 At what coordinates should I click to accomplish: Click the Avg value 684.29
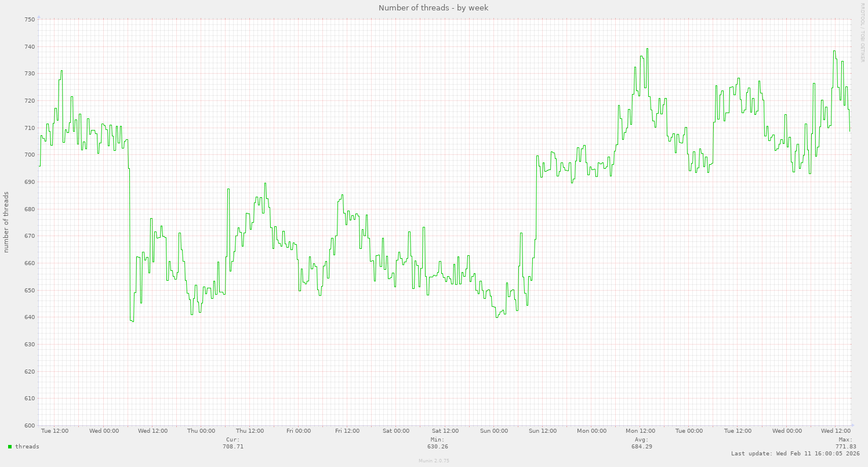point(642,447)
